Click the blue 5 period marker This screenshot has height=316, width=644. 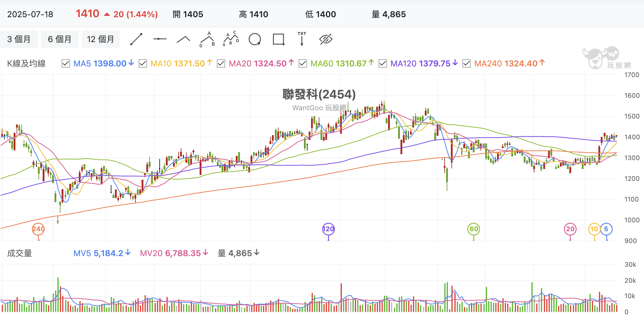pyautogui.click(x=606, y=229)
